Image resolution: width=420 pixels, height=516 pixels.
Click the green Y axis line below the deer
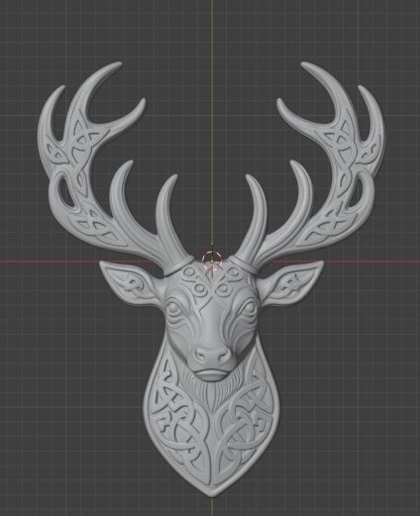tap(212, 507)
